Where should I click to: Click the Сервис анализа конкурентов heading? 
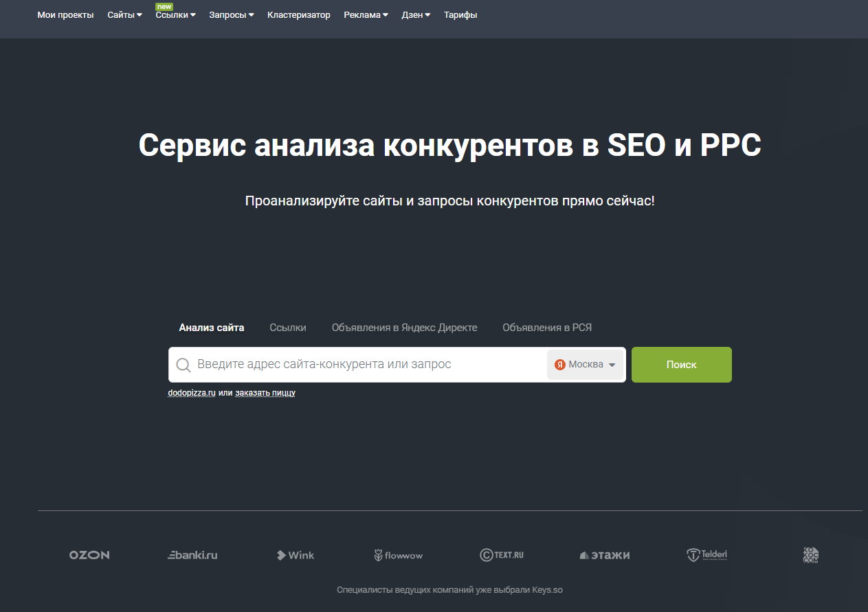click(450, 145)
